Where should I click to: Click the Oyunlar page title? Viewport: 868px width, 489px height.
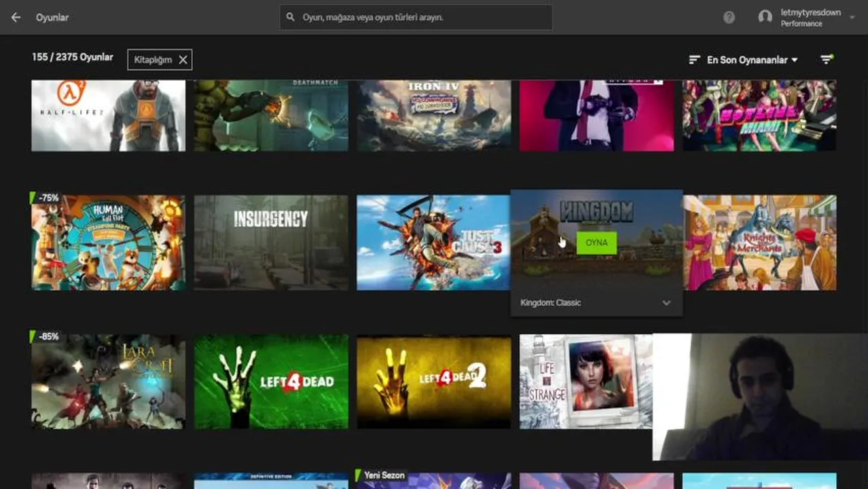click(52, 18)
